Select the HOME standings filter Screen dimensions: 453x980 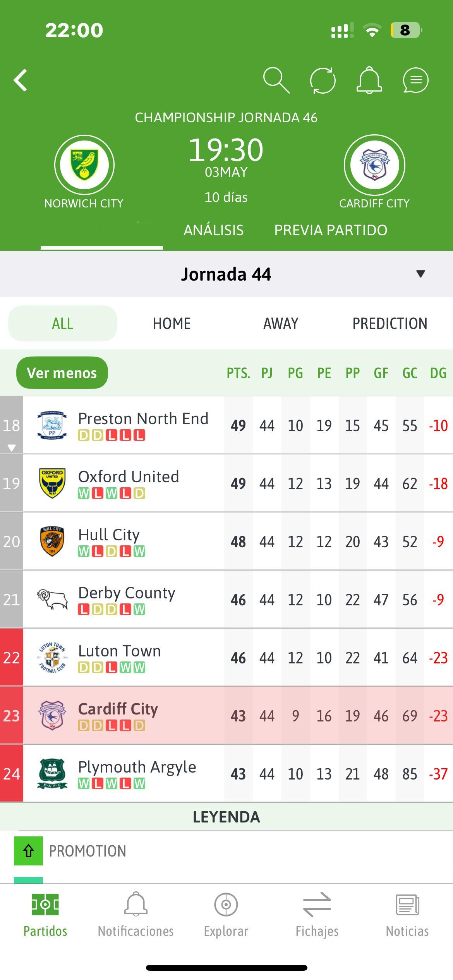coord(172,324)
